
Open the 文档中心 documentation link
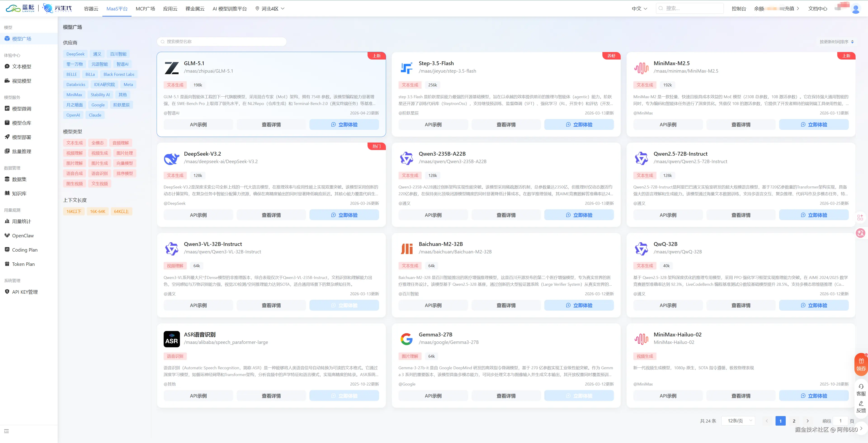click(x=817, y=9)
